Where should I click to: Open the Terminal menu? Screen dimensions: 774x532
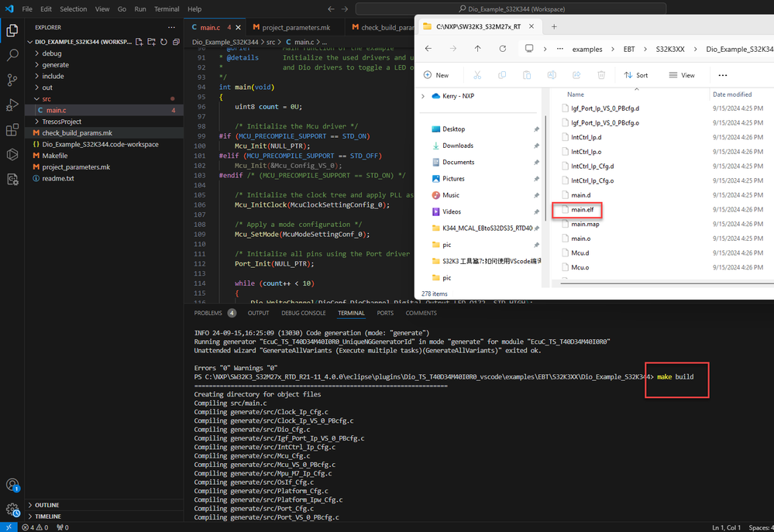[x=167, y=9]
